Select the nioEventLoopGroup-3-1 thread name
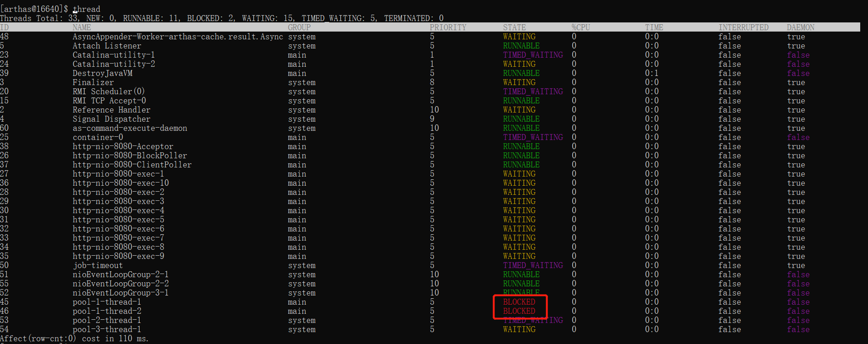The width and height of the screenshot is (868, 344). coord(121,293)
